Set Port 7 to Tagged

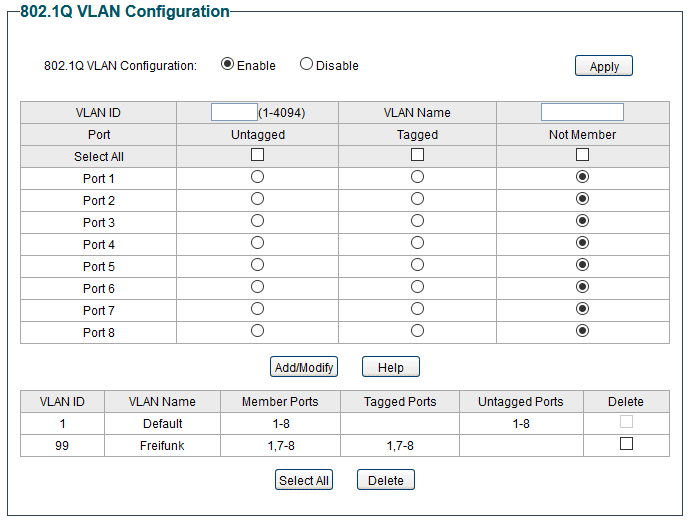(x=417, y=309)
